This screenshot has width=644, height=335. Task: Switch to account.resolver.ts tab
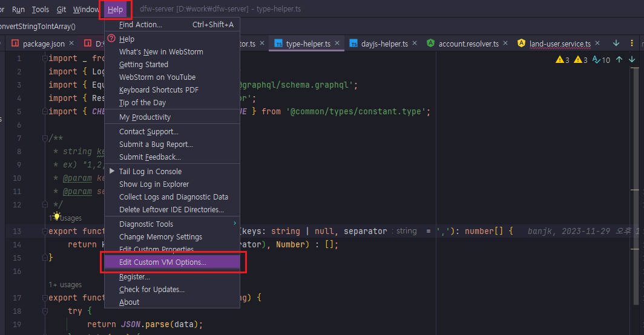(468, 44)
